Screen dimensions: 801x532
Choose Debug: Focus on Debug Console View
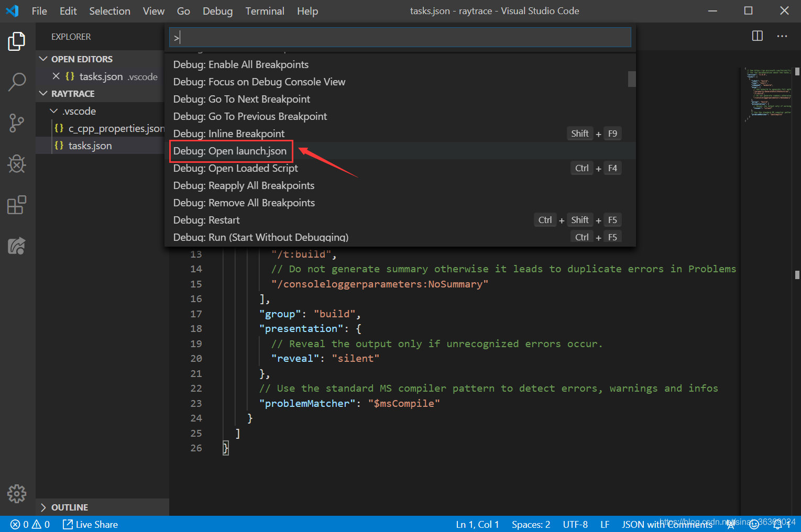tap(400, 82)
